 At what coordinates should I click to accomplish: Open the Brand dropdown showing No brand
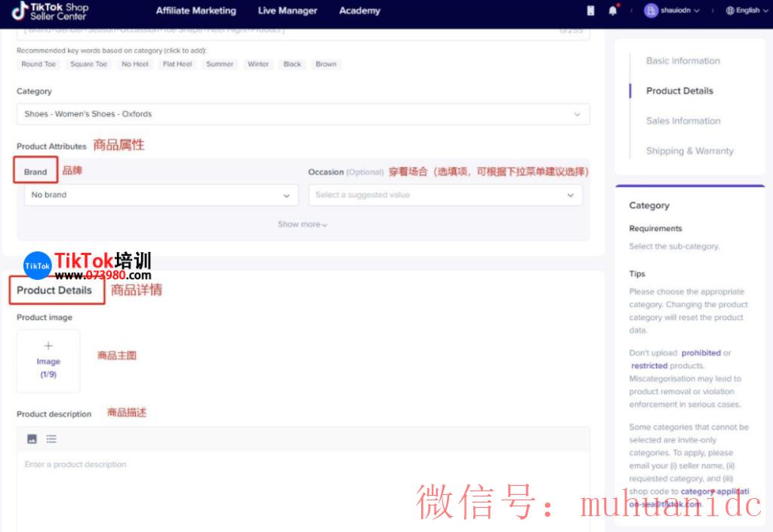coord(159,195)
